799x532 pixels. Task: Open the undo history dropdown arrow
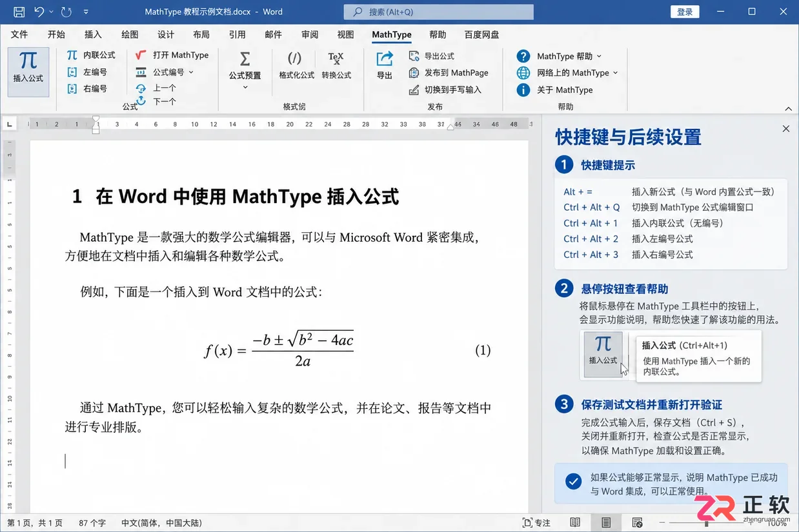point(50,12)
